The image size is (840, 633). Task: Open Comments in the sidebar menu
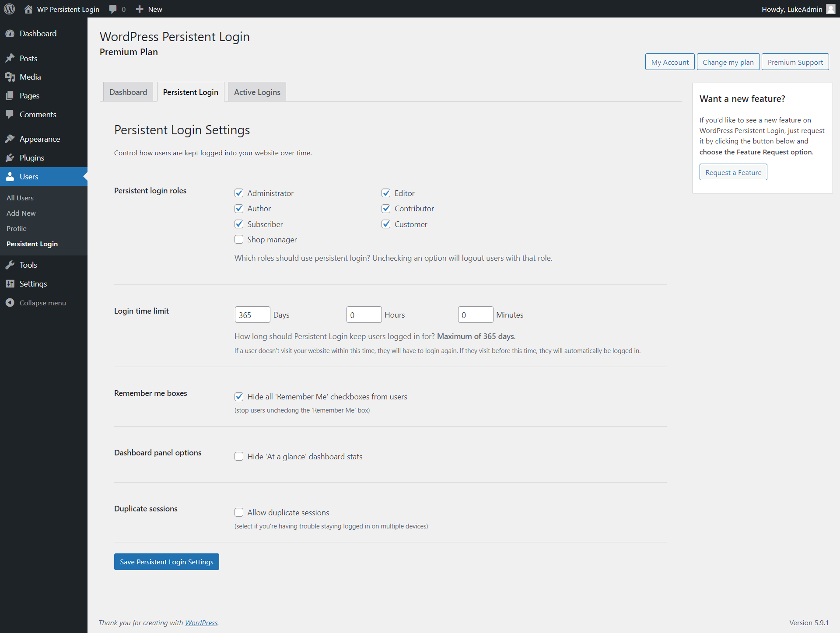[x=38, y=115]
